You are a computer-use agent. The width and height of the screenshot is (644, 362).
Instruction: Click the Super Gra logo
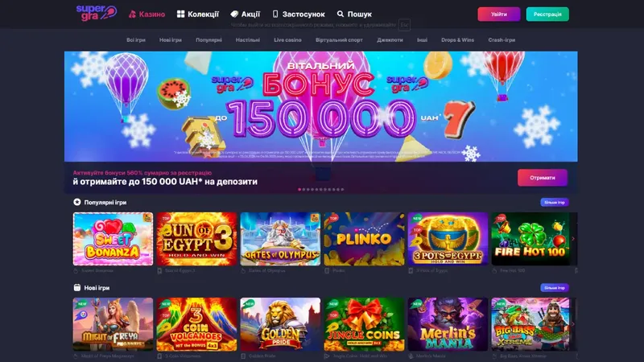point(97,13)
